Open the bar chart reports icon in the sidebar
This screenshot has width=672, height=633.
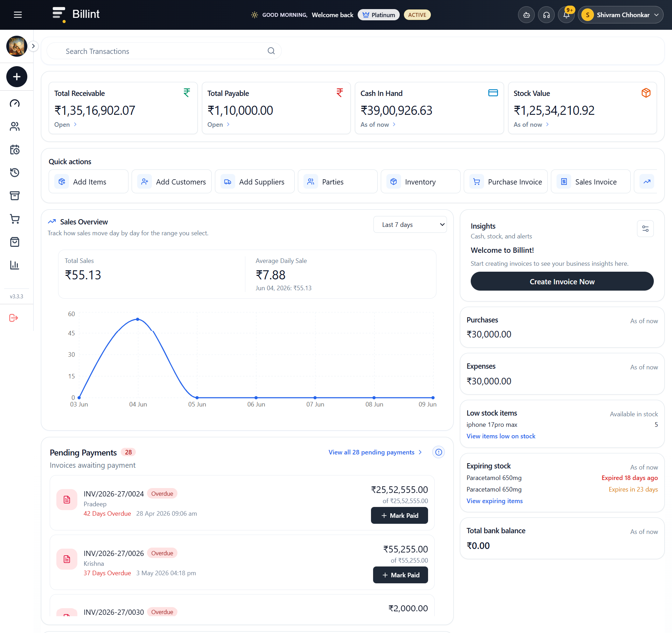click(15, 265)
